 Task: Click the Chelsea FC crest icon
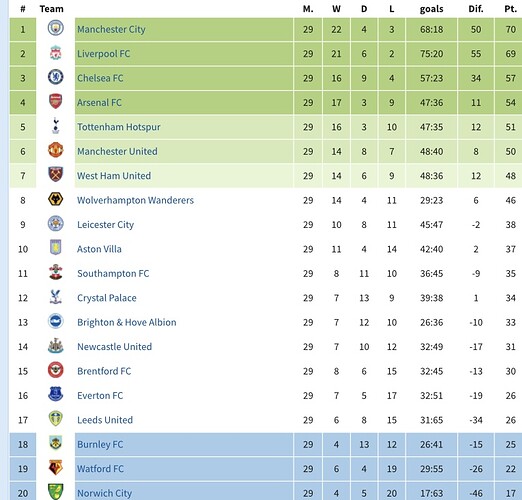[56, 77]
